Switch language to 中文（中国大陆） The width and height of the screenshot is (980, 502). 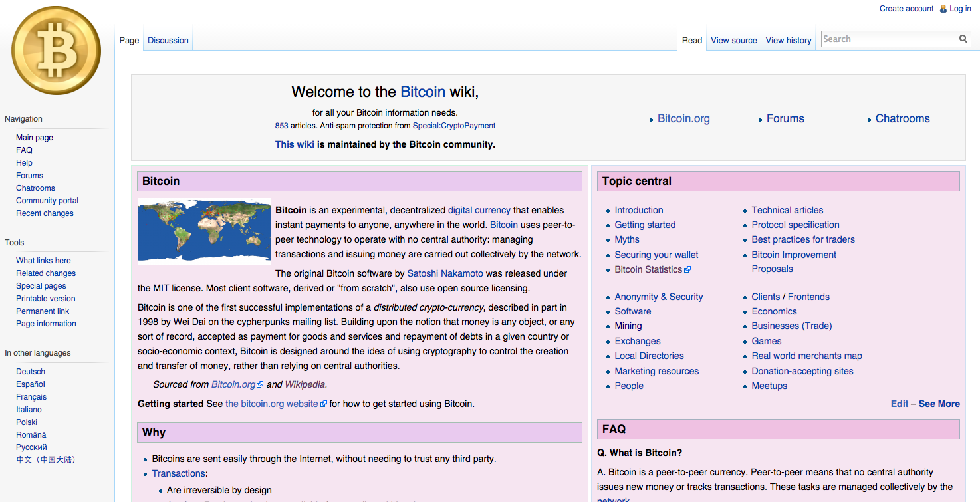tap(46, 460)
